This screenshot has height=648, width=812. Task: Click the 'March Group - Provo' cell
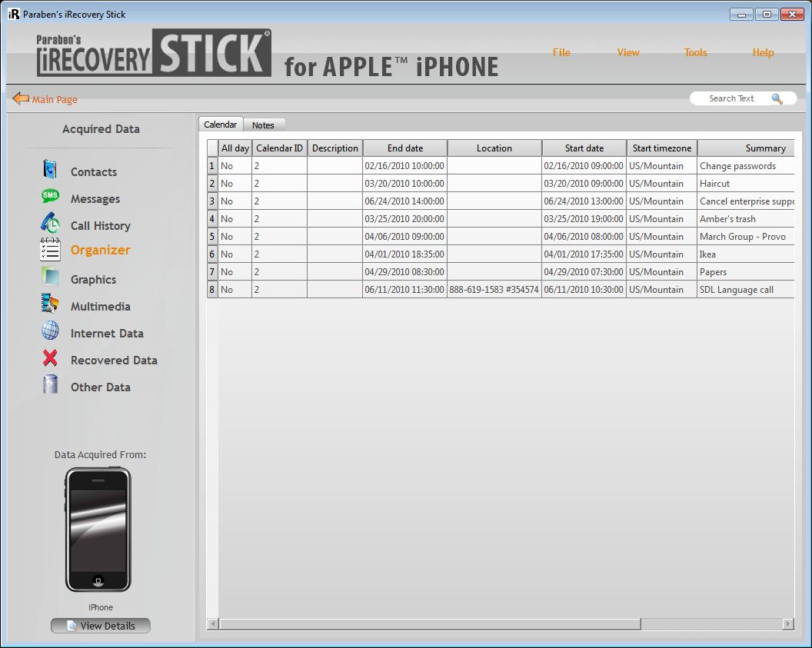pos(746,237)
